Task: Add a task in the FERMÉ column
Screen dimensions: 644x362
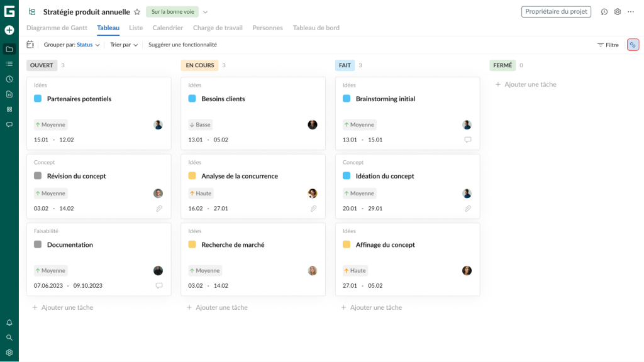Action: pyautogui.click(x=526, y=85)
